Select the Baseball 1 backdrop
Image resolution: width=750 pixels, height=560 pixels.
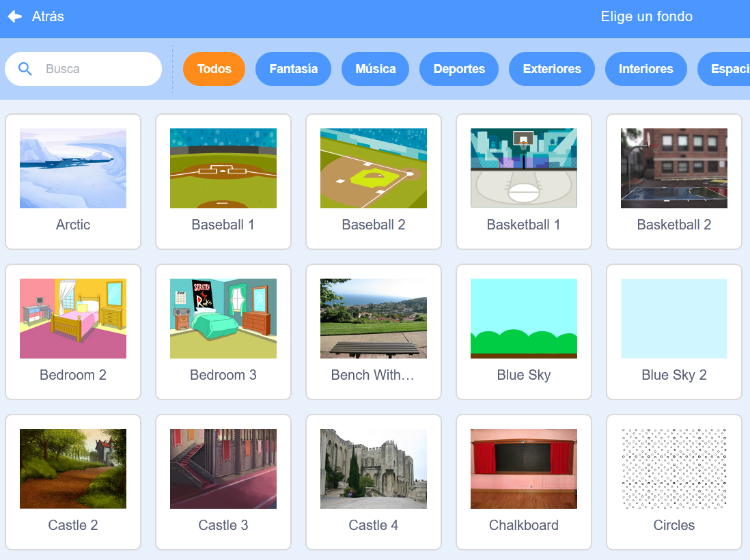tap(223, 169)
